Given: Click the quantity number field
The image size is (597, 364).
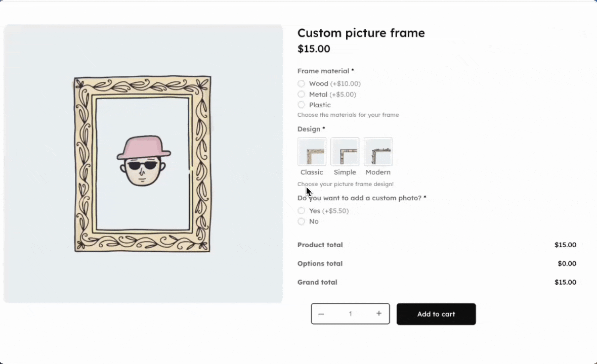Looking at the screenshot, I should point(350,314).
